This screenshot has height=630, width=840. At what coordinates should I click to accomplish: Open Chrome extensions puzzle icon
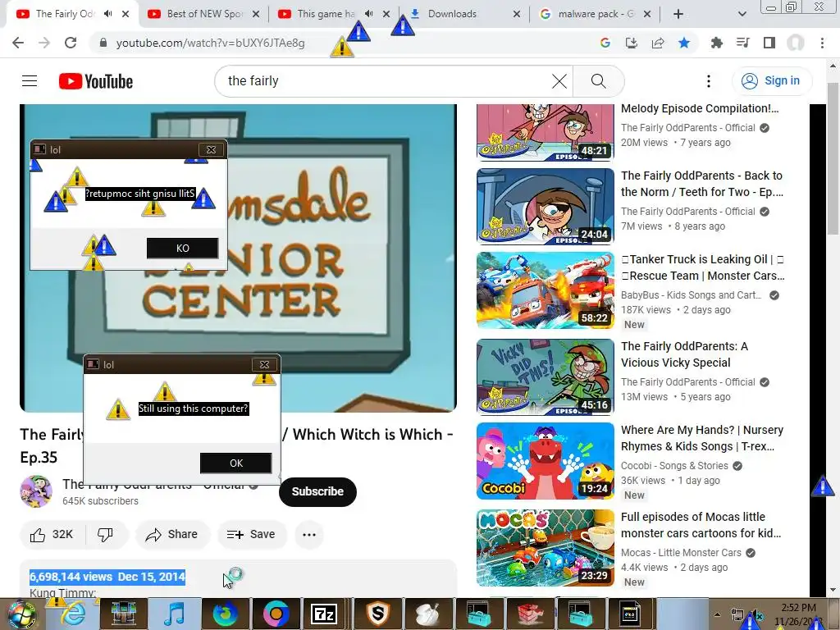click(x=716, y=43)
